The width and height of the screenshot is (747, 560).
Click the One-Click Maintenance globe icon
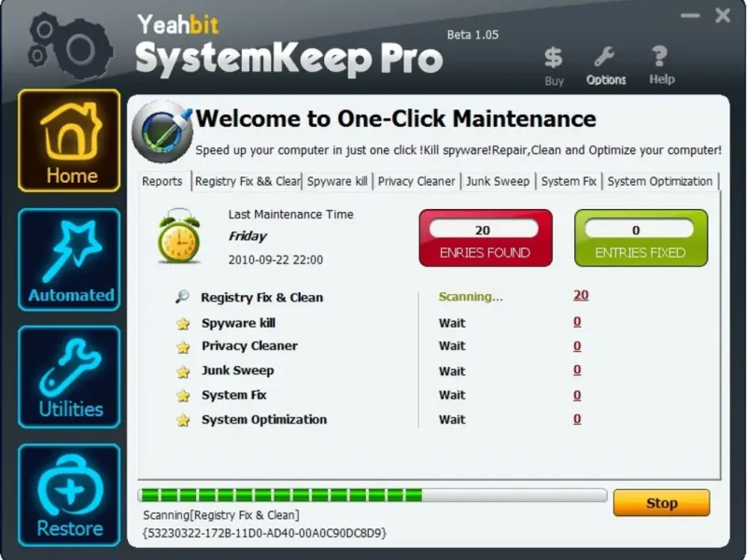tap(162, 132)
